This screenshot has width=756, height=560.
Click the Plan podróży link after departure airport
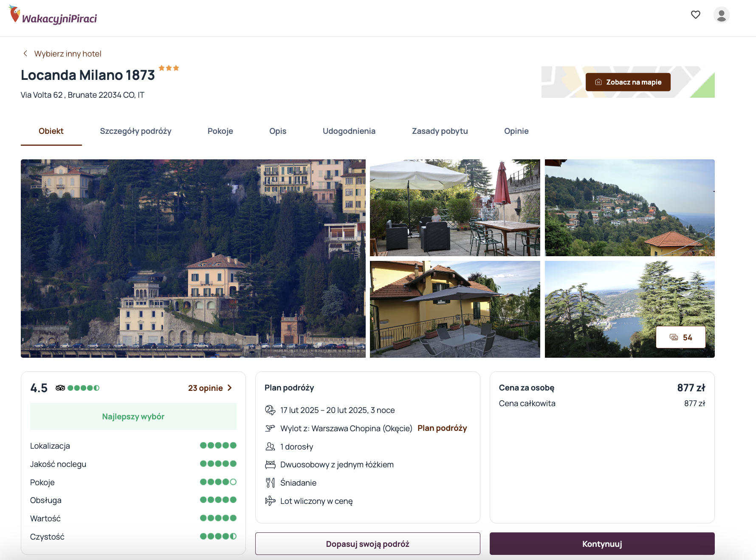[x=442, y=428]
